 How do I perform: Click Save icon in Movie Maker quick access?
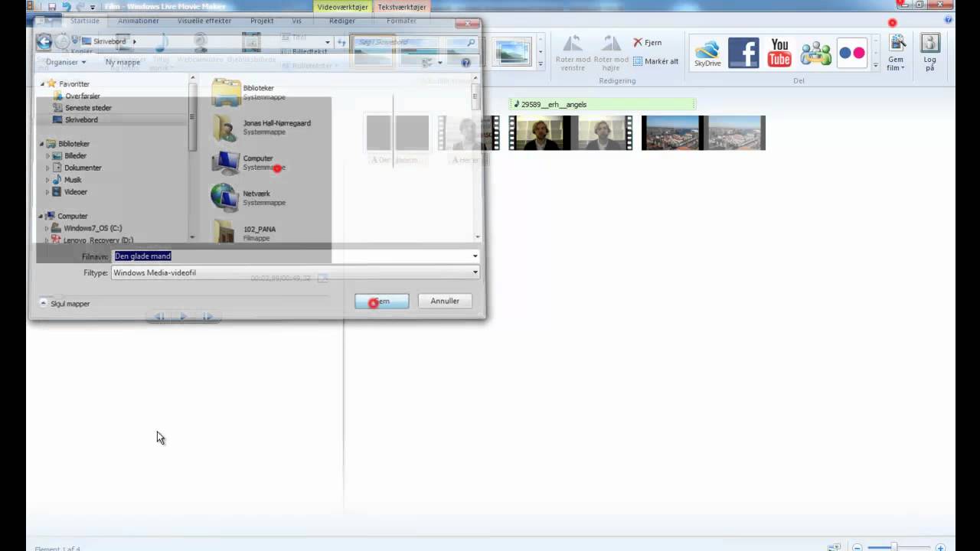pyautogui.click(x=52, y=6)
